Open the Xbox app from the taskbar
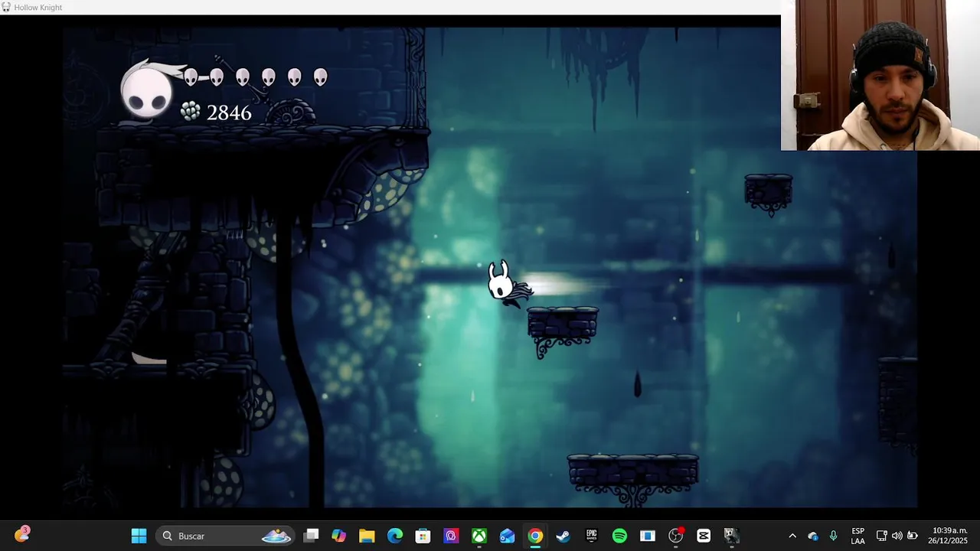Viewport: 980px width, 551px height. (x=479, y=536)
